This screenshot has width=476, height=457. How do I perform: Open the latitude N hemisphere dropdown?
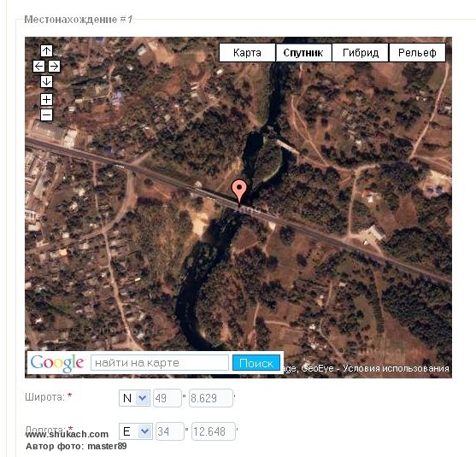[134, 398]
